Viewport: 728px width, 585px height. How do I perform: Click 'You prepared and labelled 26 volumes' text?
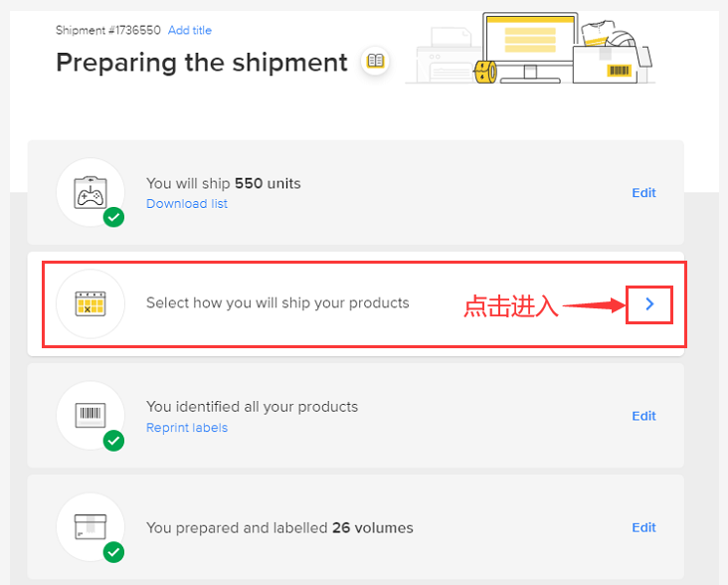point(279,528)
